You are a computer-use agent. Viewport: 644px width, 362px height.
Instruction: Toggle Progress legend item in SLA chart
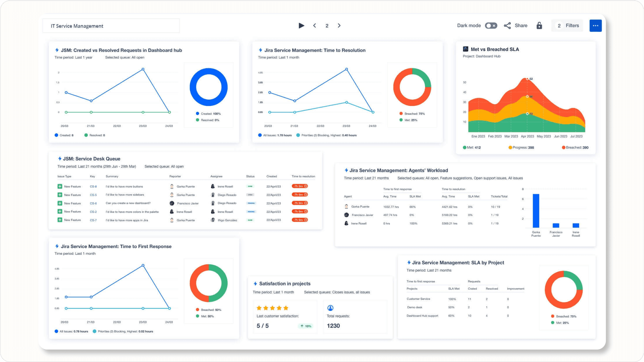(521, 147)
